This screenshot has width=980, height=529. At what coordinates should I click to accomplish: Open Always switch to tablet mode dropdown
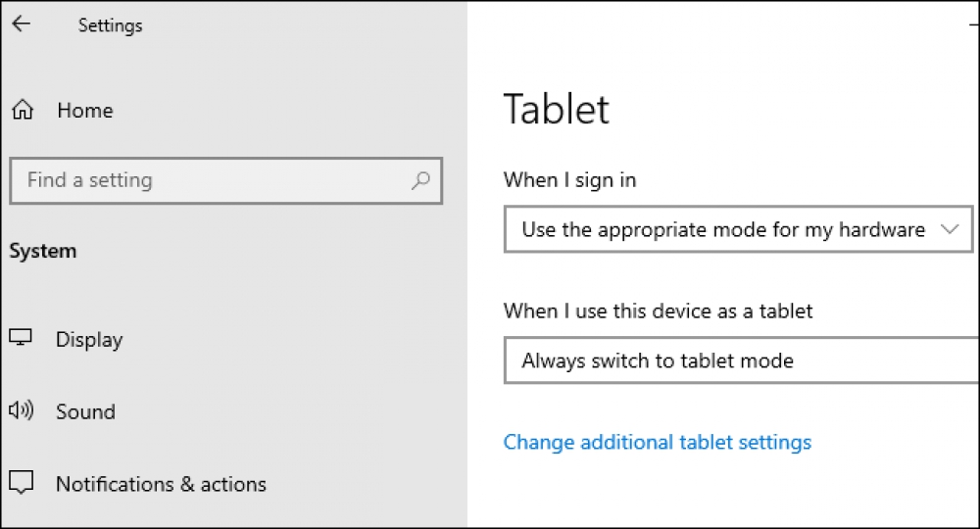(x=742, y=361)
